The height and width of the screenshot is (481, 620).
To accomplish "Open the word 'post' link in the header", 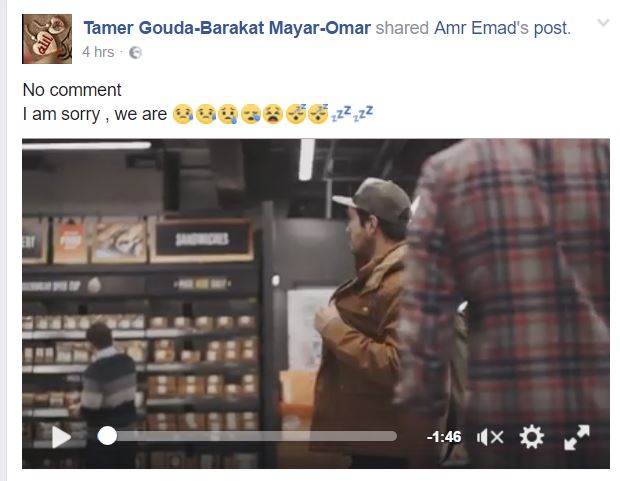I will pyautogui.click(x=551, y=28).
